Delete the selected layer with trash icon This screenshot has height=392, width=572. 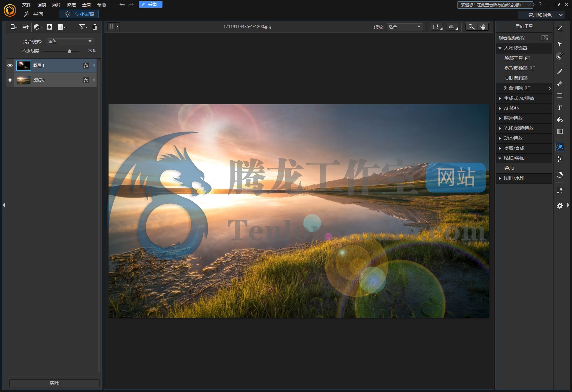tap(95, 27)
